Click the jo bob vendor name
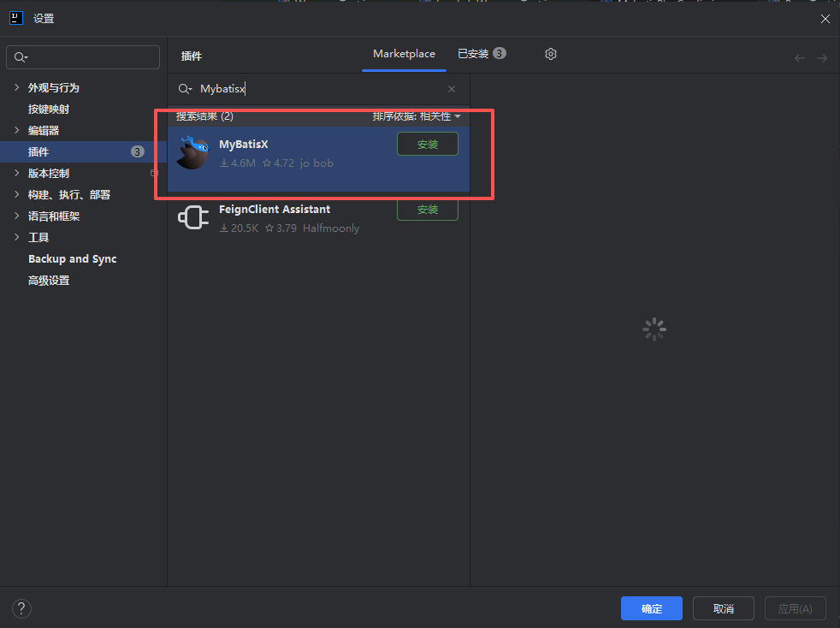 click(316, 163)
